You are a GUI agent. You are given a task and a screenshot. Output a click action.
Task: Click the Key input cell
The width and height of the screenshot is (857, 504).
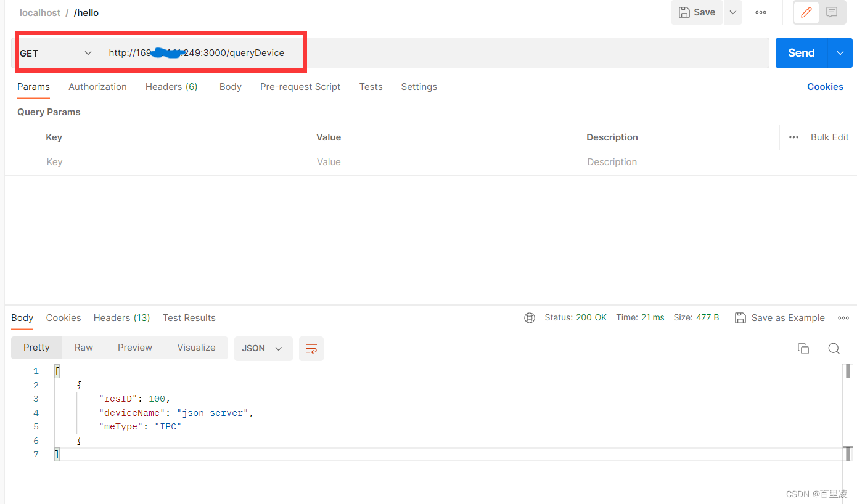pos(174,163)
